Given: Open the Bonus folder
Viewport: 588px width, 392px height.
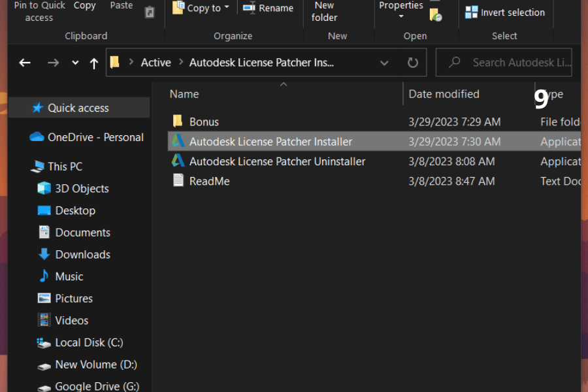Looking at the screenshot, I should click(204, 122).
